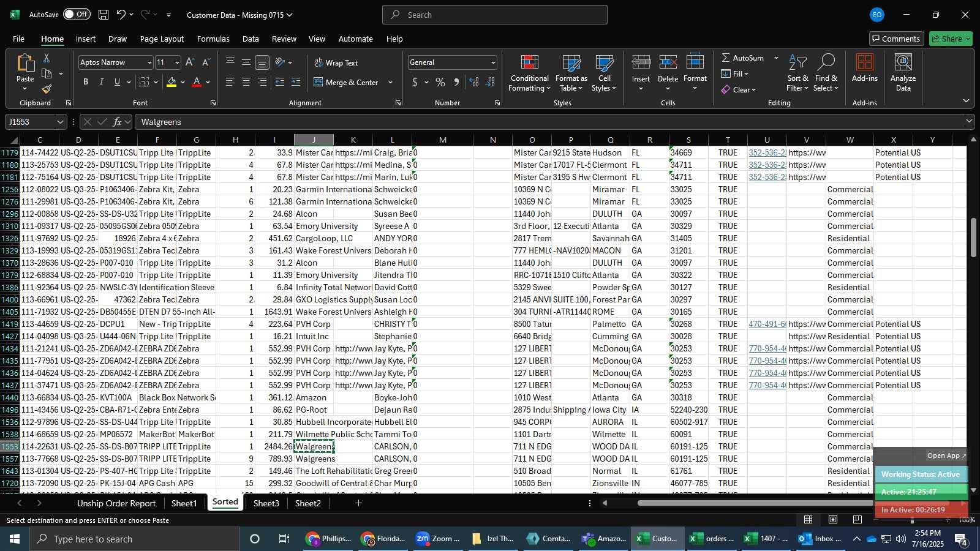The height and width of the screenshot is (551, 980).
Task: Click the Delete cells icon
Action: tap(668, 62)
